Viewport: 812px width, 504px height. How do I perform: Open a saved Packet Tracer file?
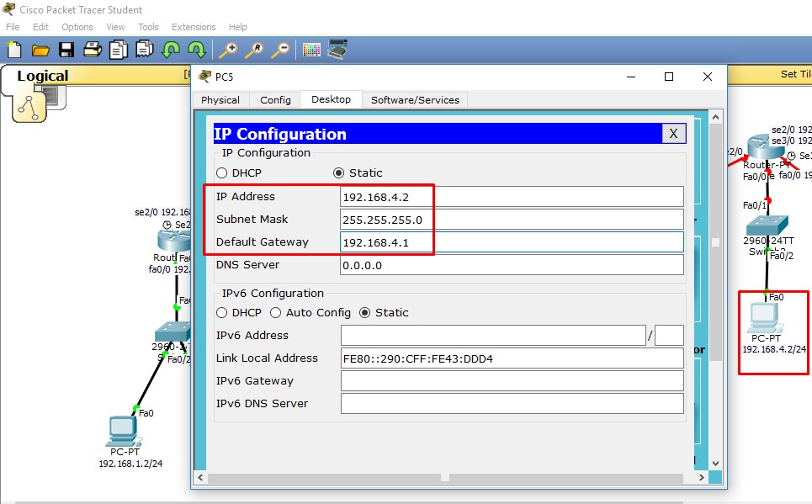coord(40,49)
